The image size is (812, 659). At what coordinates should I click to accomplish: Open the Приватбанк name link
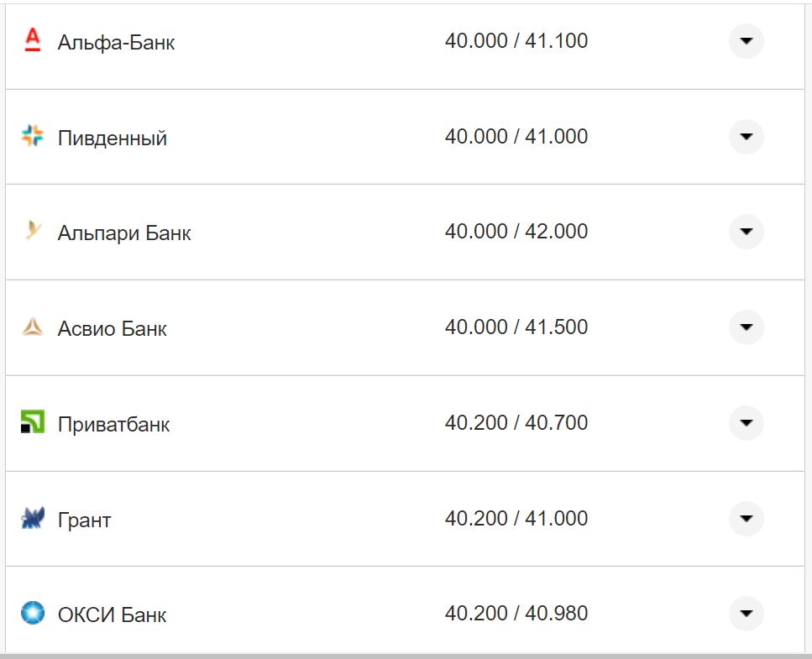point(113,425)
